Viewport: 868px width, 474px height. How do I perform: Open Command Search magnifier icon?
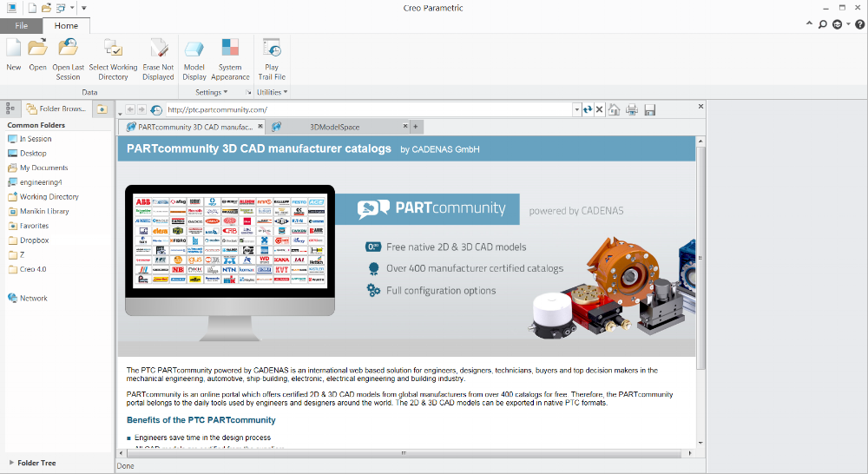click(x=823, y=24)
